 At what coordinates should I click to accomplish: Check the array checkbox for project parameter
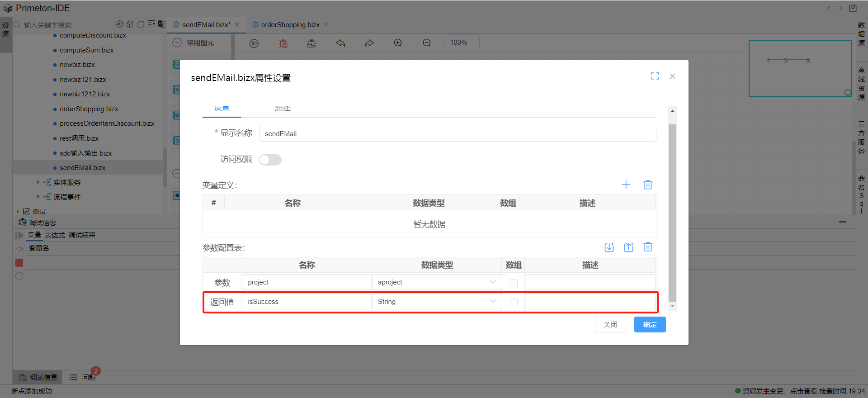pos(514,283)
